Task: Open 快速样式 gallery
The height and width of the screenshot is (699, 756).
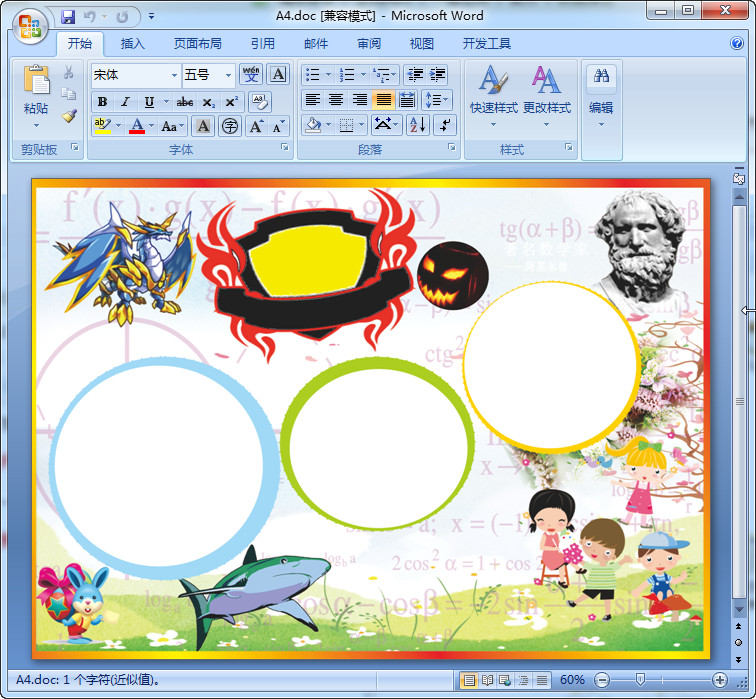Action: (494, 95)
